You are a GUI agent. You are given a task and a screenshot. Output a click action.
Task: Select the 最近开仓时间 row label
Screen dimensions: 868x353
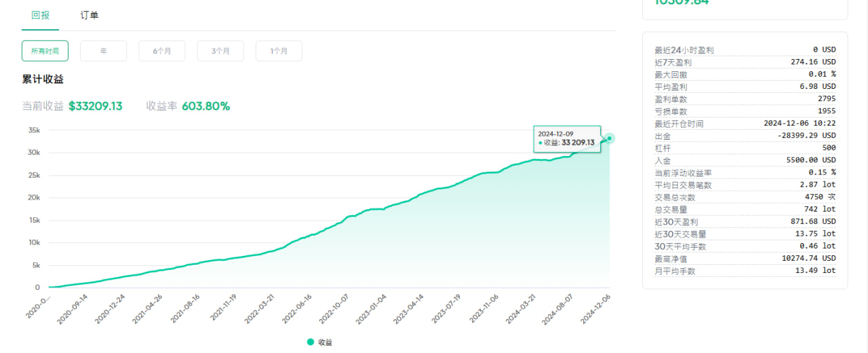tap(679, 124)
